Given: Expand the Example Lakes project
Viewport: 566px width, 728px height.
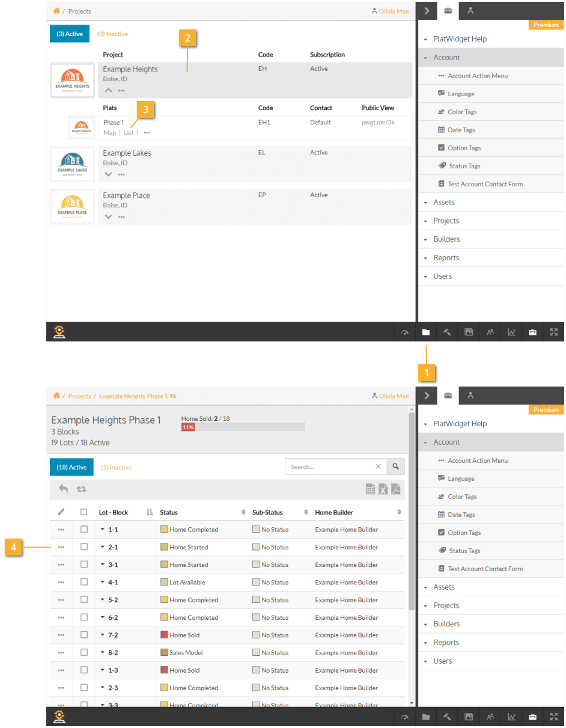Looking at the screenshot, I should [x=108, y=174].
